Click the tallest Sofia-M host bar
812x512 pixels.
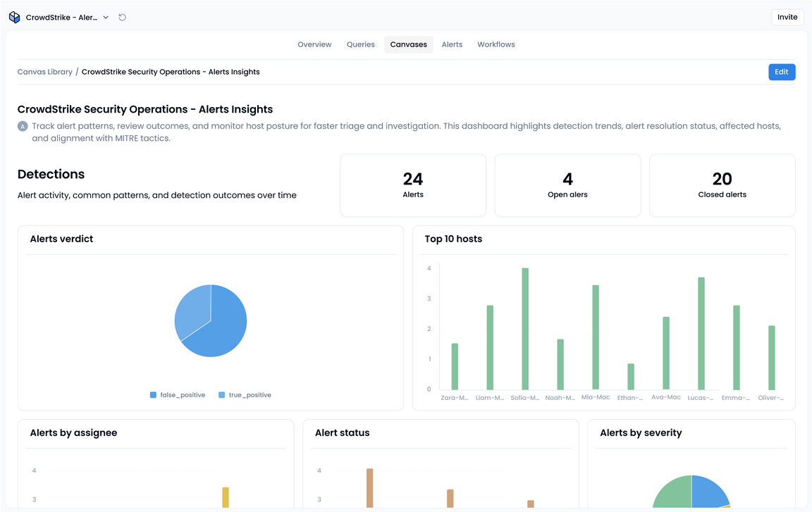click(525, 329)
